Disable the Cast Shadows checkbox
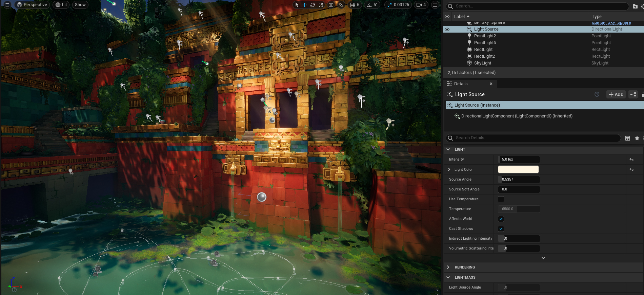The image size is (644, 295). tap(501, 229)
